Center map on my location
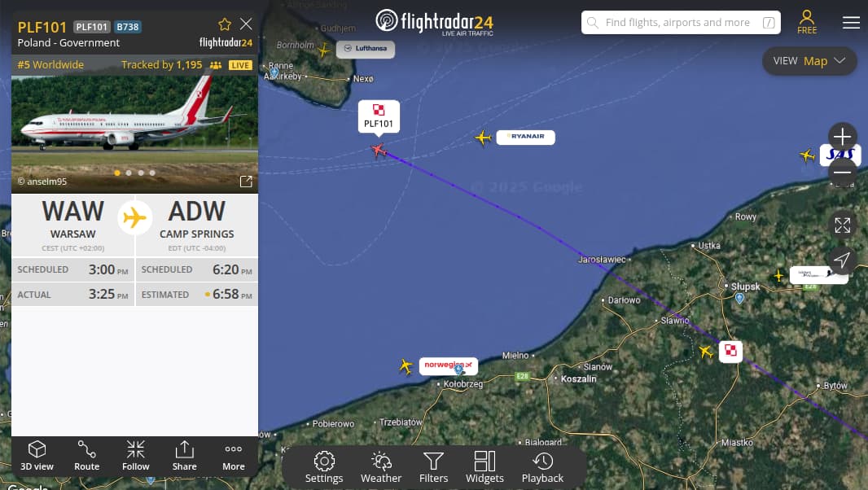 click(x=843, y=260)
